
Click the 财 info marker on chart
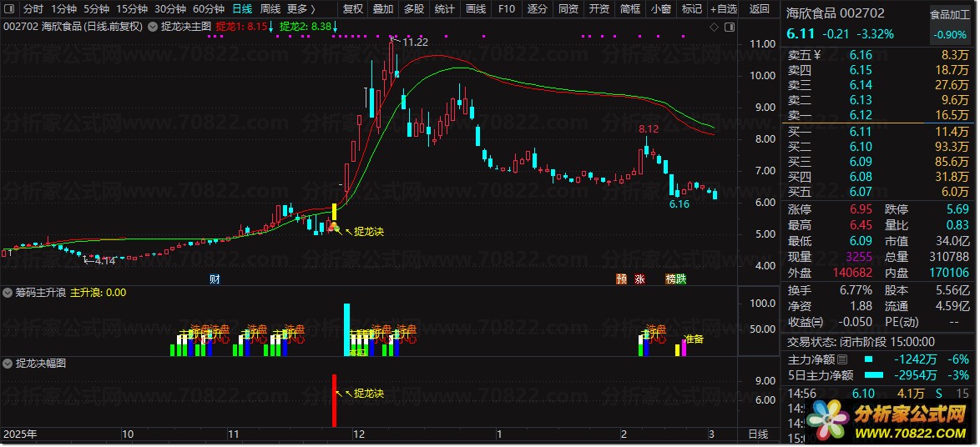[215, 279]
